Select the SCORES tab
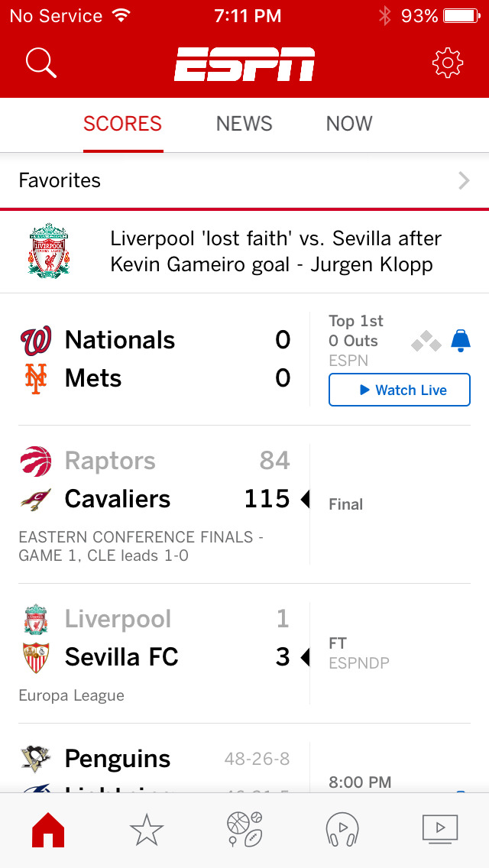 pyautogui.click(x=122, y=124)
